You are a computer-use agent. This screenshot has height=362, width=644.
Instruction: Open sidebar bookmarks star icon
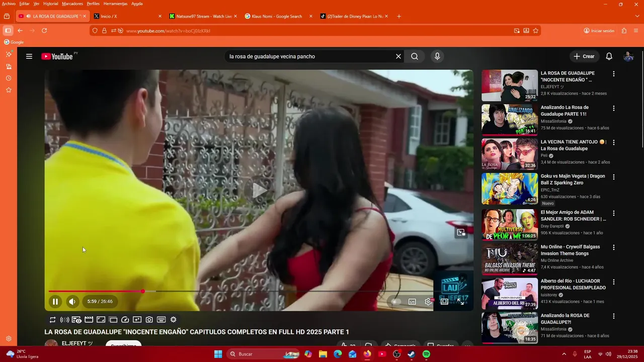click(9, 90)
